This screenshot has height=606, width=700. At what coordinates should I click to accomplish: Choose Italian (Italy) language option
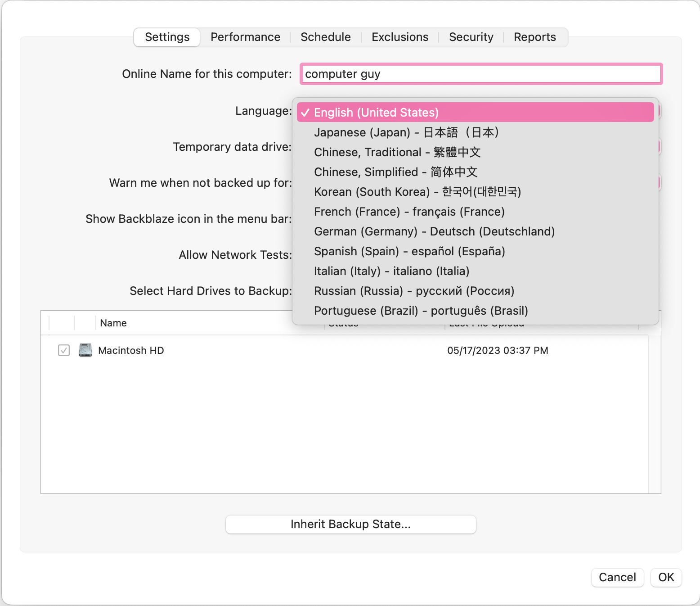(476, 271)
